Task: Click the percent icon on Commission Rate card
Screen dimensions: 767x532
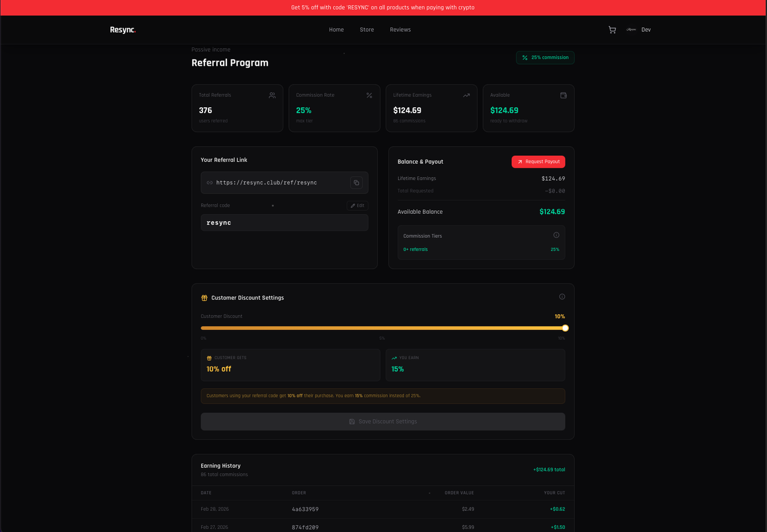Action: point(369,95)
